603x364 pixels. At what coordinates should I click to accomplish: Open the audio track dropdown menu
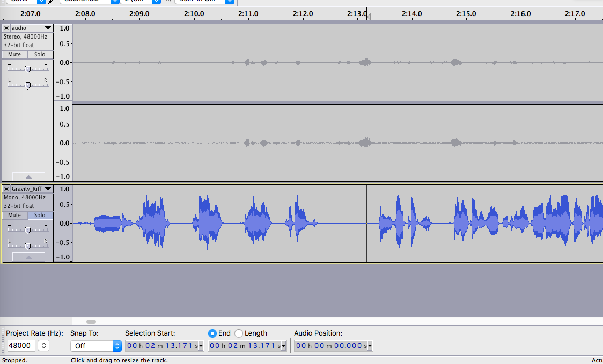click(x=48, y=28)
